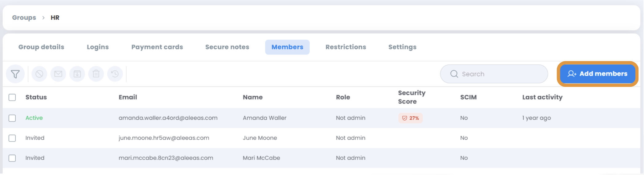Check the box for Amanda Waller's row
The height and width of the screenshot is (175, 644).
tap(12, 118)
